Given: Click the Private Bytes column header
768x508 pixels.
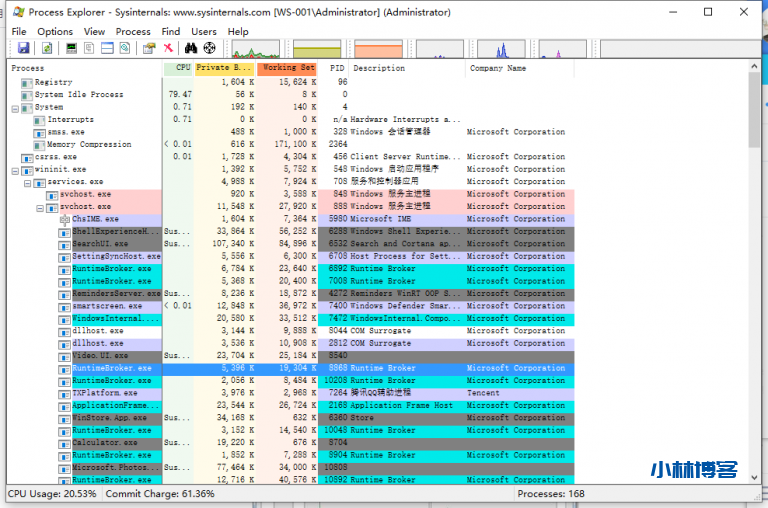Looking at the screenshot, I should [225, 68].
